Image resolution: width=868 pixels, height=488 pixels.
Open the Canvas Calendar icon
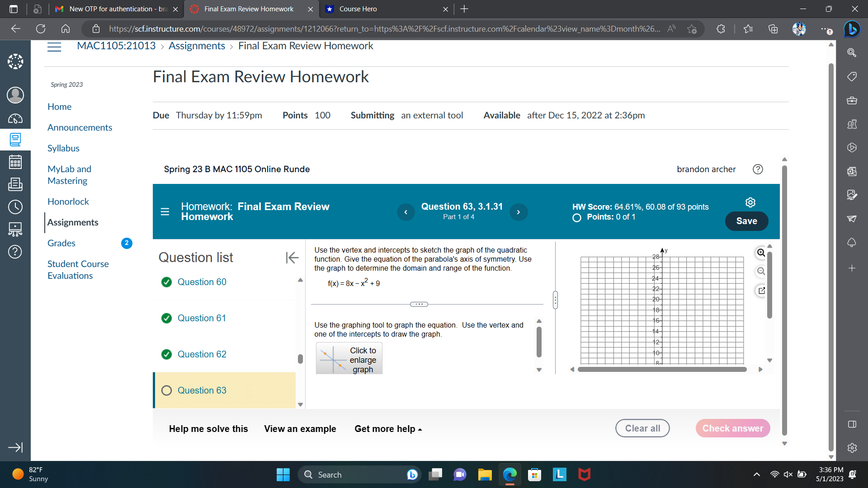point(15,162)
